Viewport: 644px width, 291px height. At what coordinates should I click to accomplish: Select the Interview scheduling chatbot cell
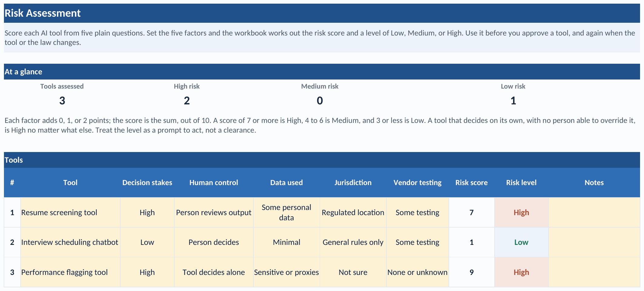click(x=70, y=242)
